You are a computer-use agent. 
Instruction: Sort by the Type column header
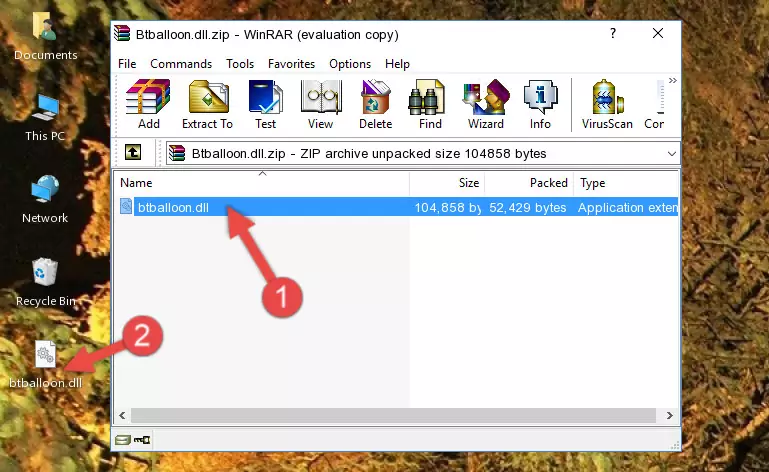pyautogui.click(x=626, y=183)
